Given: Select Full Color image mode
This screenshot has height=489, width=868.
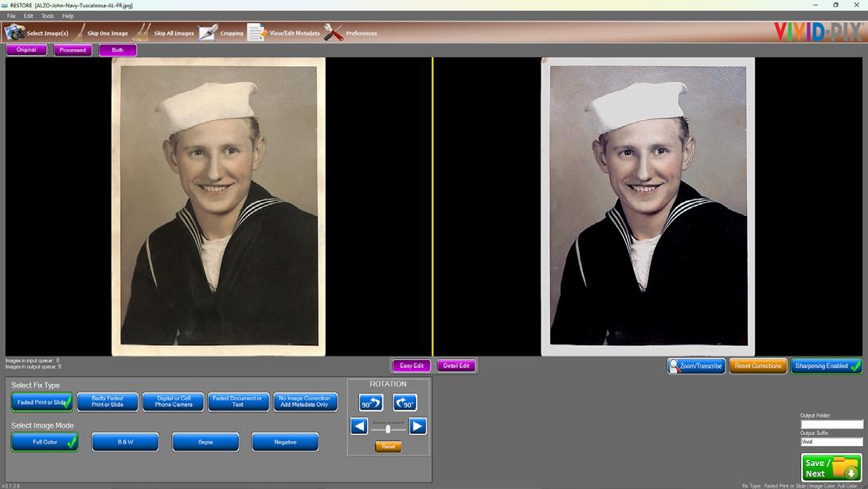Looking at the screenshot, I should click(x=45, y=442).
